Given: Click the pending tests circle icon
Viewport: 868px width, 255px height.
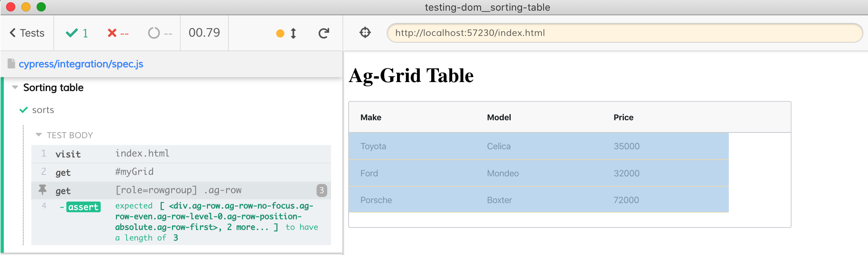Looking at the screenshot, I should 154,33.
